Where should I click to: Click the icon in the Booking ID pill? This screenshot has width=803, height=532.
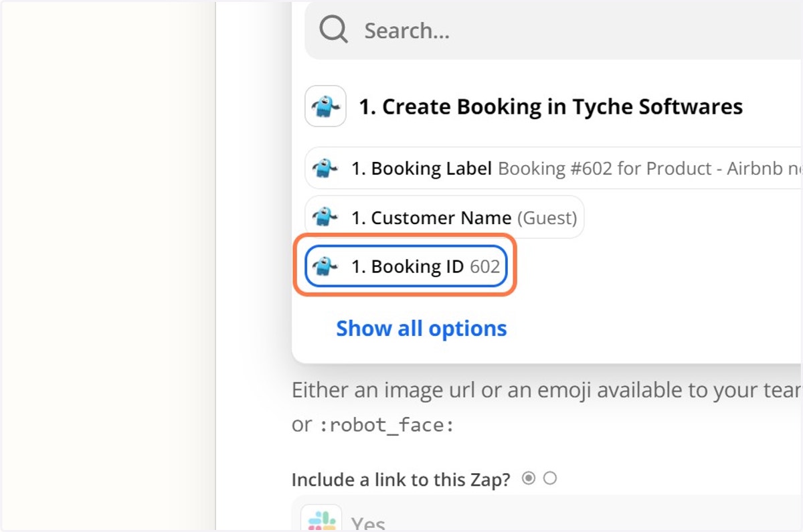pos(326,266)
